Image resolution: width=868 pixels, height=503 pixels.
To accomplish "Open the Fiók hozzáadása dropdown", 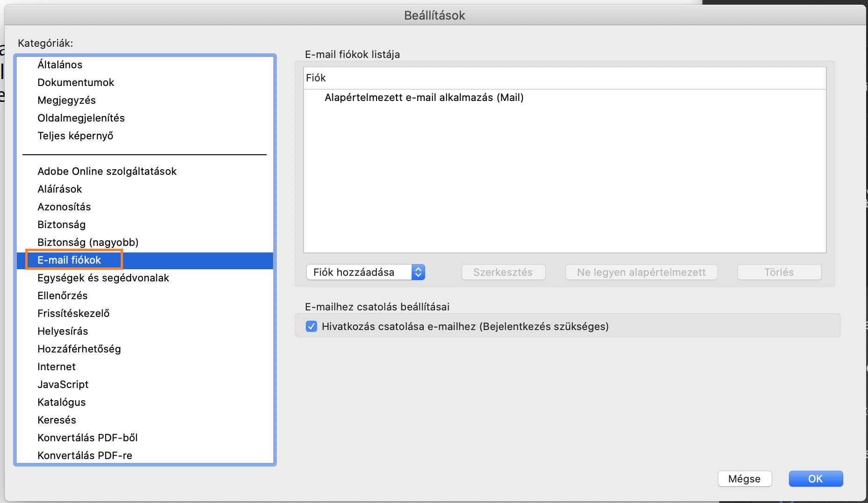I will (366, 272).
